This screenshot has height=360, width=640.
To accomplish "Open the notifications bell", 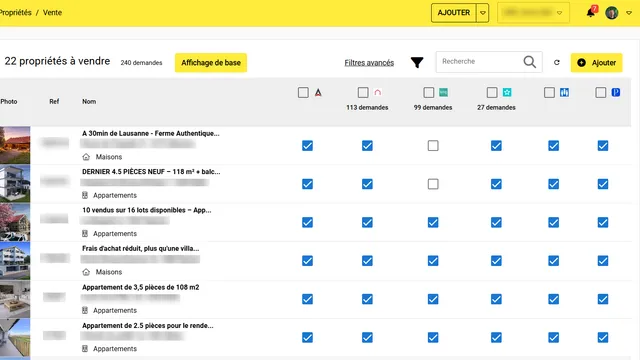I will pos(591,13).
